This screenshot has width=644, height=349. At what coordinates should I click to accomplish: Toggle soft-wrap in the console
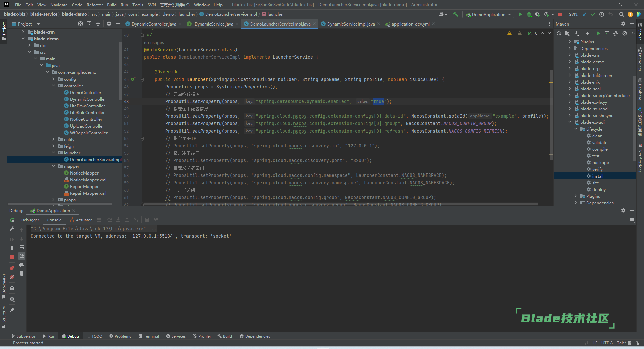pos(22,248)
